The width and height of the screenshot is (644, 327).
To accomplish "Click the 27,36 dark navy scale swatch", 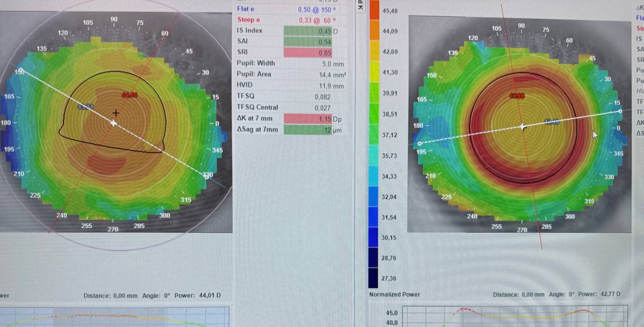I will 374,278.
